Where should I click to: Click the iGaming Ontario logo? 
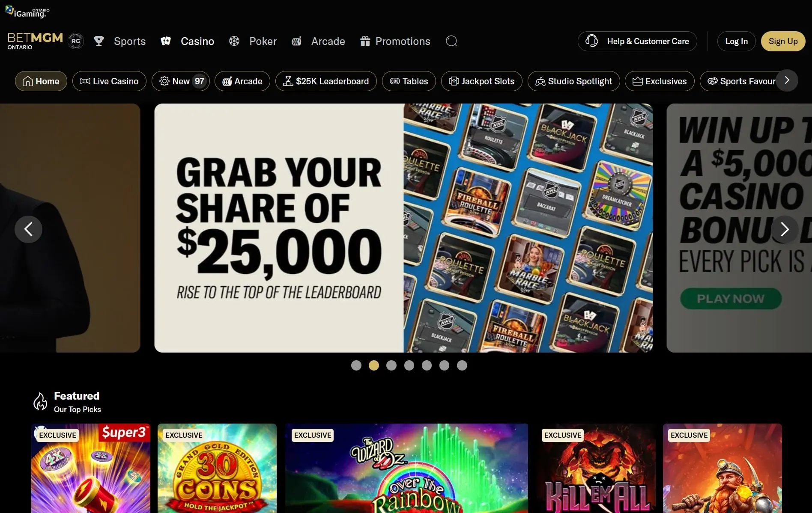click(27, 12)
